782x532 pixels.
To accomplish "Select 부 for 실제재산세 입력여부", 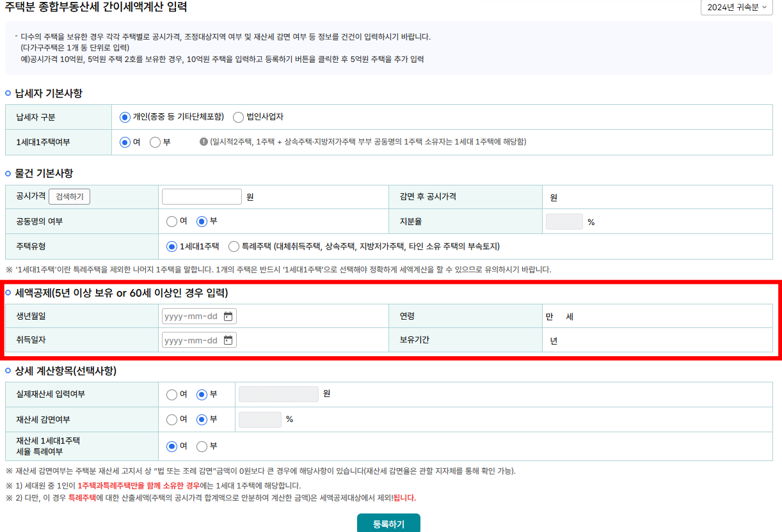I will [202, 394].
